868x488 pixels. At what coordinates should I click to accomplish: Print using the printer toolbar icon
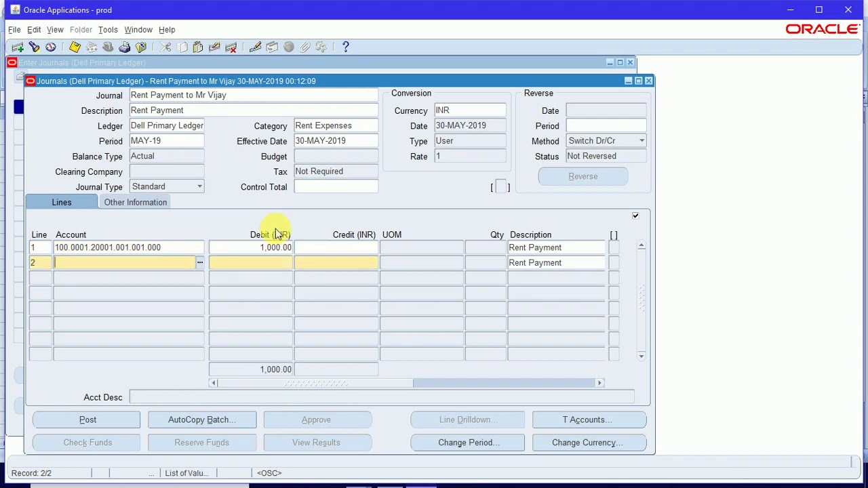(x=125, y=47)
